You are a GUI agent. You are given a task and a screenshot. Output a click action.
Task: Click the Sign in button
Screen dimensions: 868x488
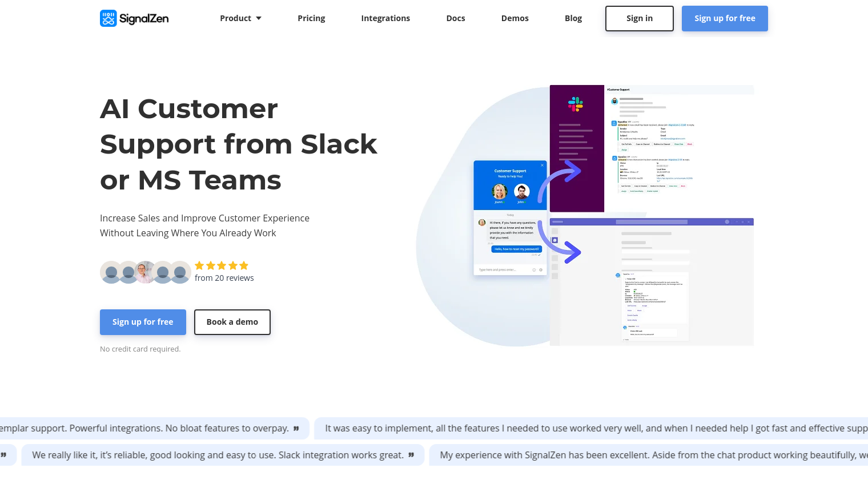pyautogui.click(x=640, y=18)
